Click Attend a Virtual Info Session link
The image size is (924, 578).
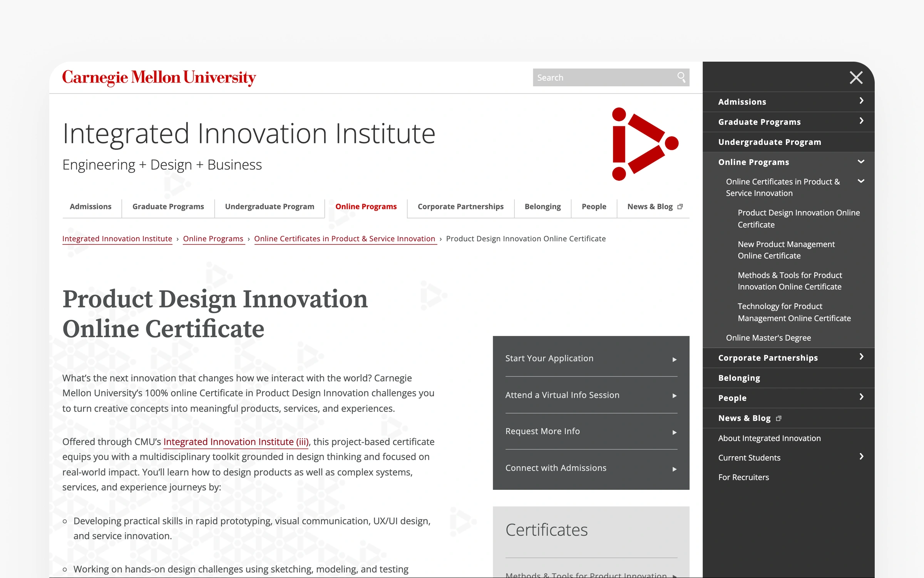[562, 395]
